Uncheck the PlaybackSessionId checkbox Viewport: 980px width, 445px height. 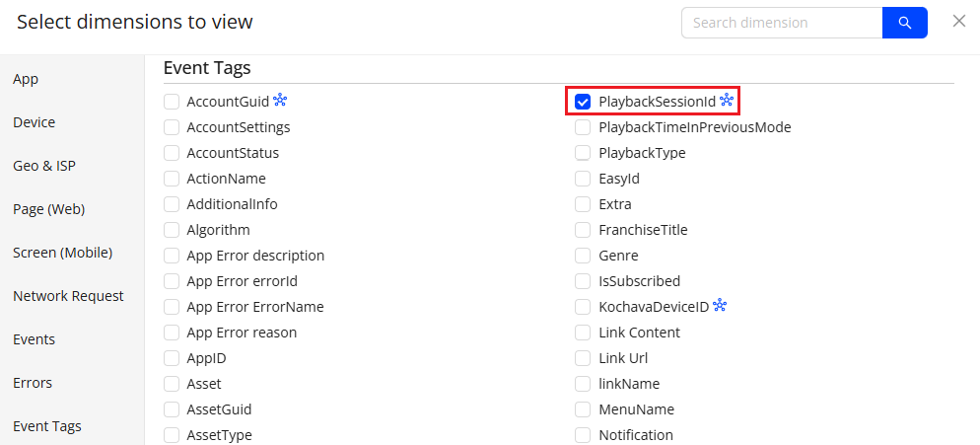(x=583, y=102)
